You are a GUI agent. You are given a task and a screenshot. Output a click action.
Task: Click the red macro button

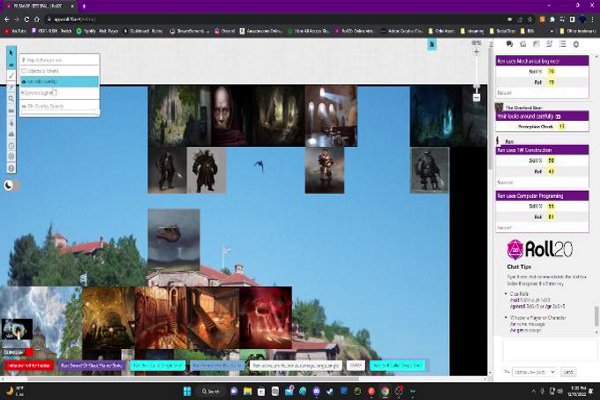(x=29, y=366)
